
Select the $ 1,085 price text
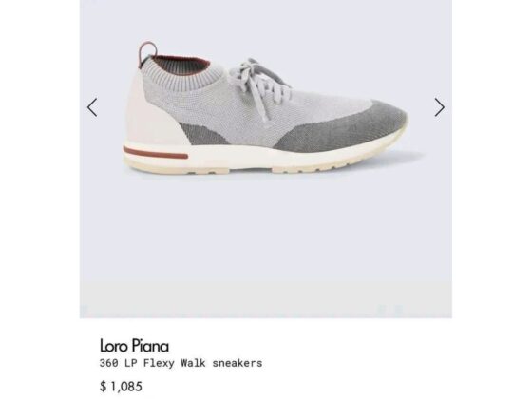coord(122,386)
